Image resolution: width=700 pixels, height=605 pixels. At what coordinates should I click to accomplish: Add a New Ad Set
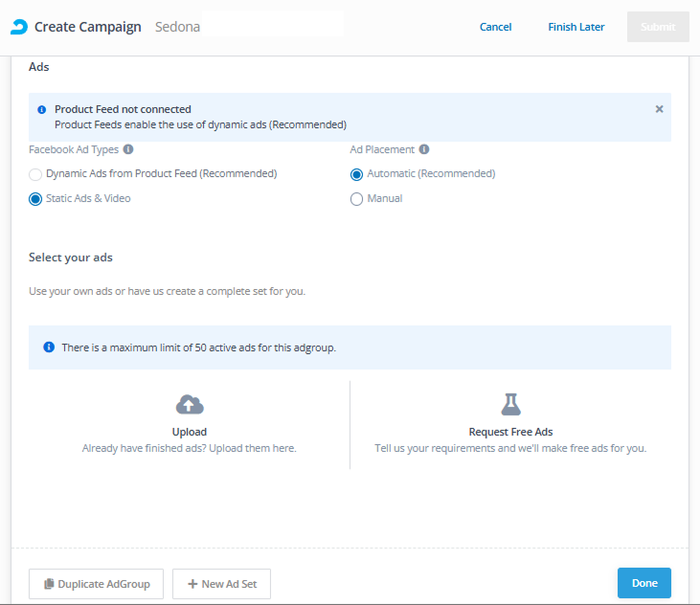221,584
